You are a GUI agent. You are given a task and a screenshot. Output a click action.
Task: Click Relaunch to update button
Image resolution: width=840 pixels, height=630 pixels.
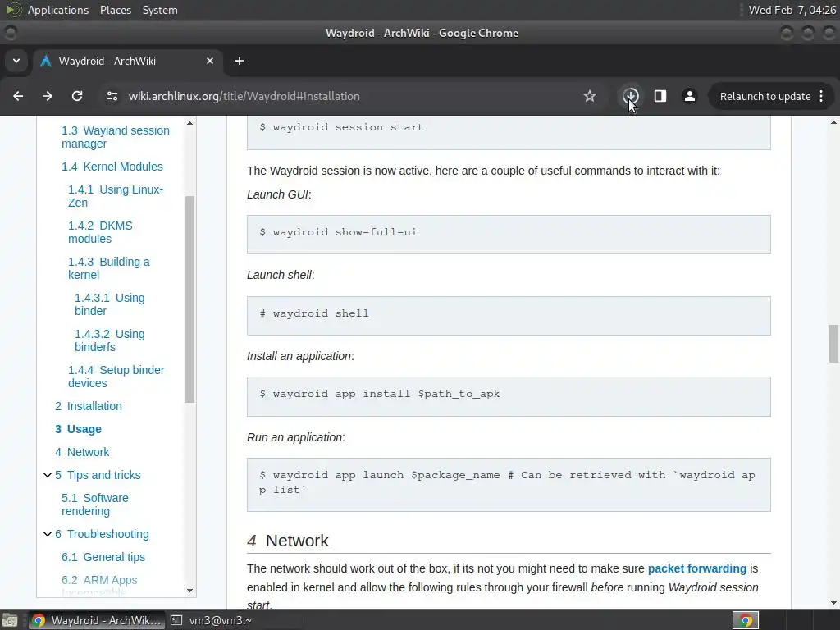click(x=765, y=97)
